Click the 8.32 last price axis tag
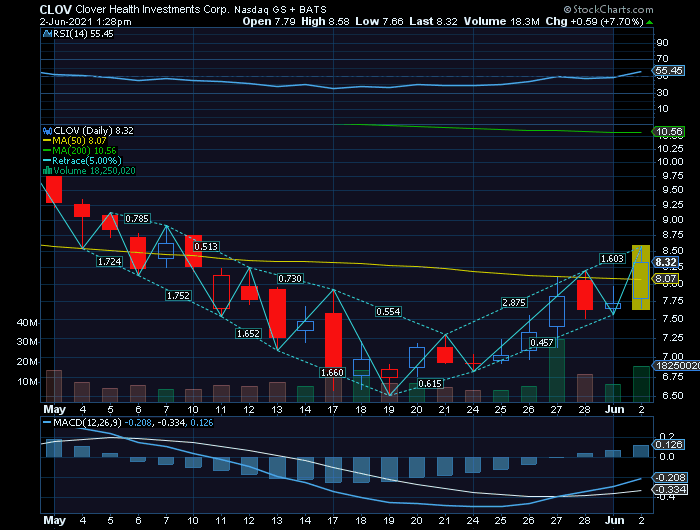Screen dimensions: 700x530 pyautogui.click(x=666, y=262)
